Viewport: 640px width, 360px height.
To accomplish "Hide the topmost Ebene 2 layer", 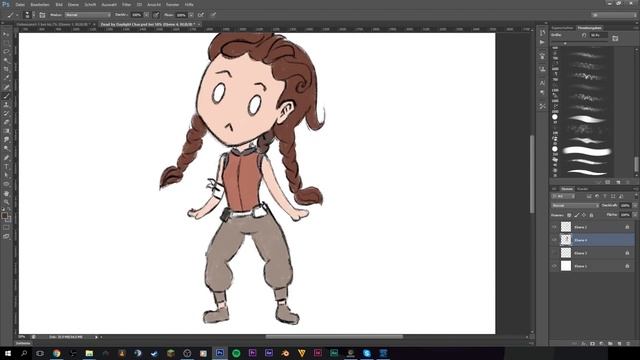I will pos(554,227).
